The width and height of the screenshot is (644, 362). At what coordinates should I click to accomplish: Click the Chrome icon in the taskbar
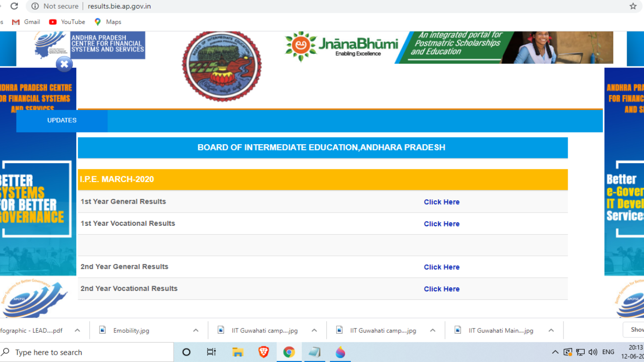pos(289,352)
